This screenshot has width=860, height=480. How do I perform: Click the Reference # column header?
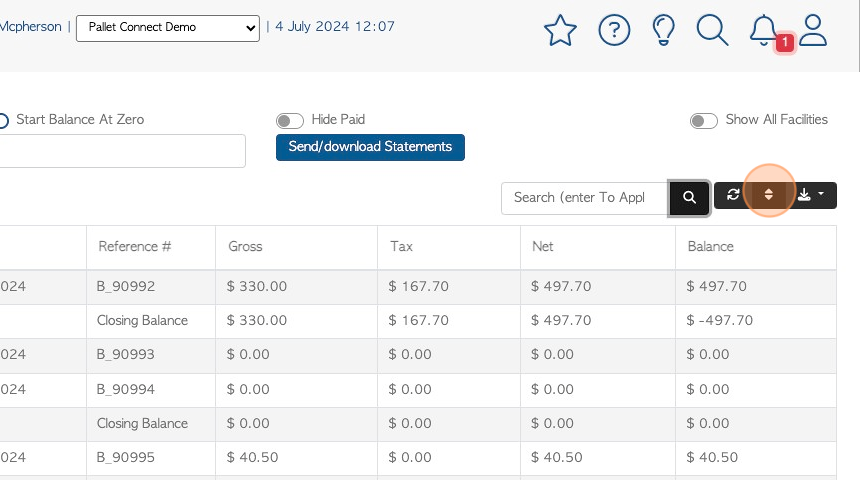[x=135, y=246]
